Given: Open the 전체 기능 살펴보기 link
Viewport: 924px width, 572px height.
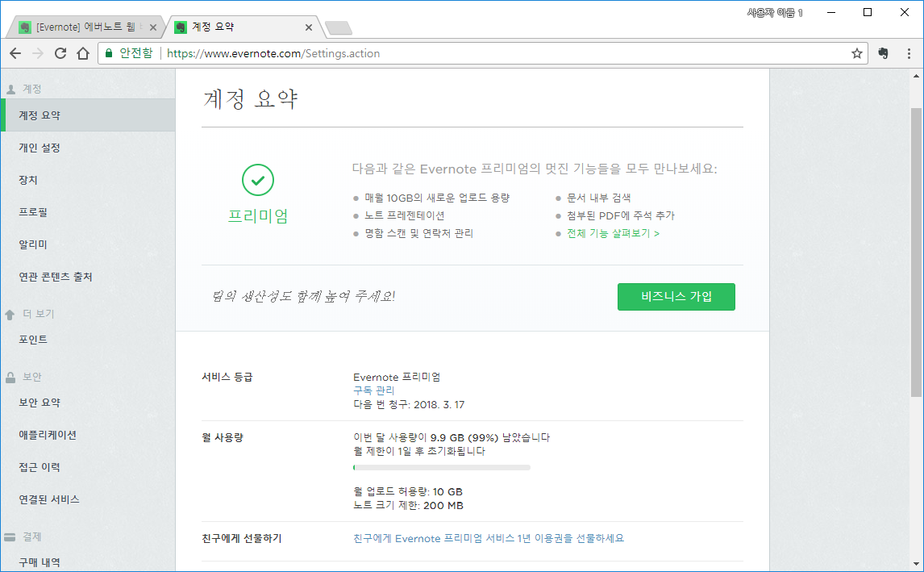Looking at the screenshot, I should [613, 233].
